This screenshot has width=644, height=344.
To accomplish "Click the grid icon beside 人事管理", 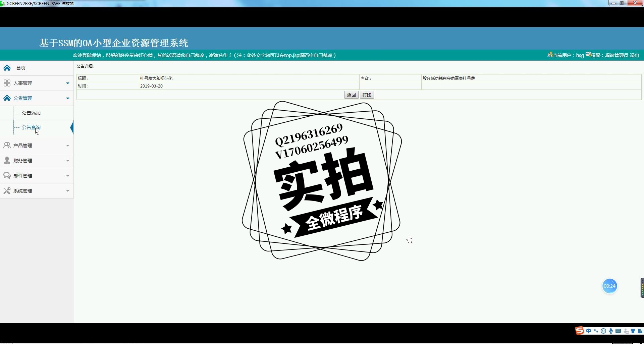I will point(7,83).
